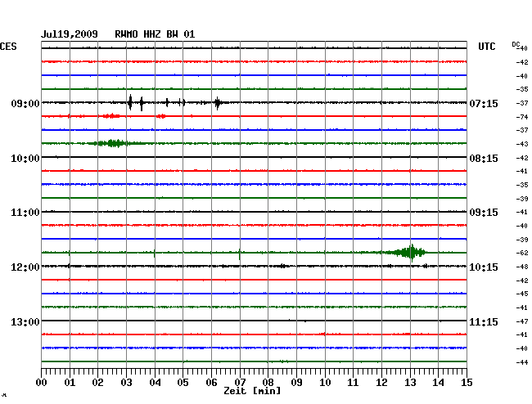Click the "09:15" UTC time label
Image resolution: width=532 pixels, height=404 pixels.
click(x=484, y=213)
